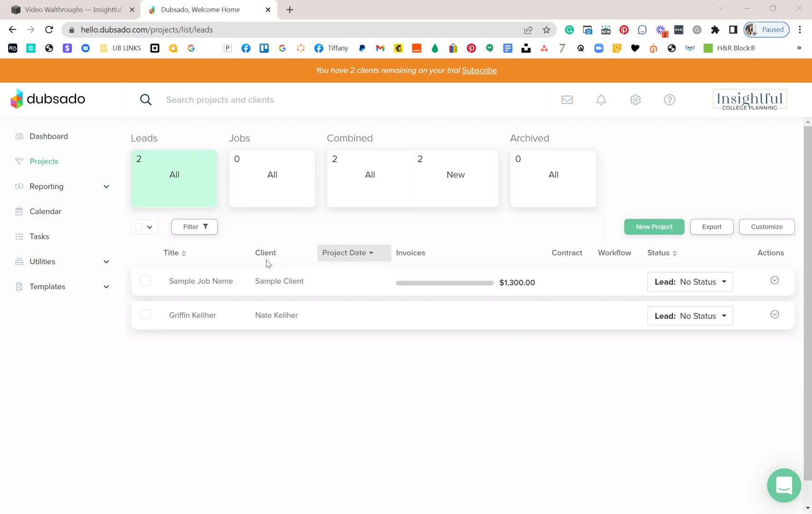Show more bookmarks with double chevron

[x=799, y=48]
